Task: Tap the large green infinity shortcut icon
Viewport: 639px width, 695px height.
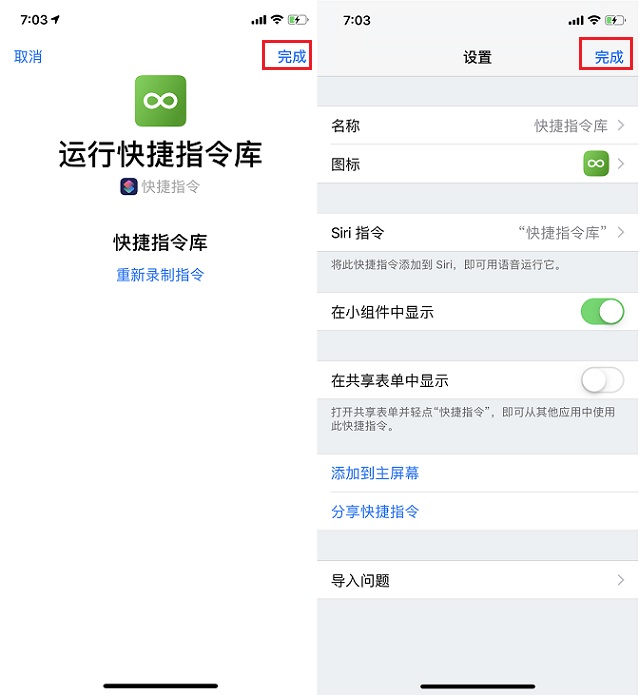Action: 160,101
